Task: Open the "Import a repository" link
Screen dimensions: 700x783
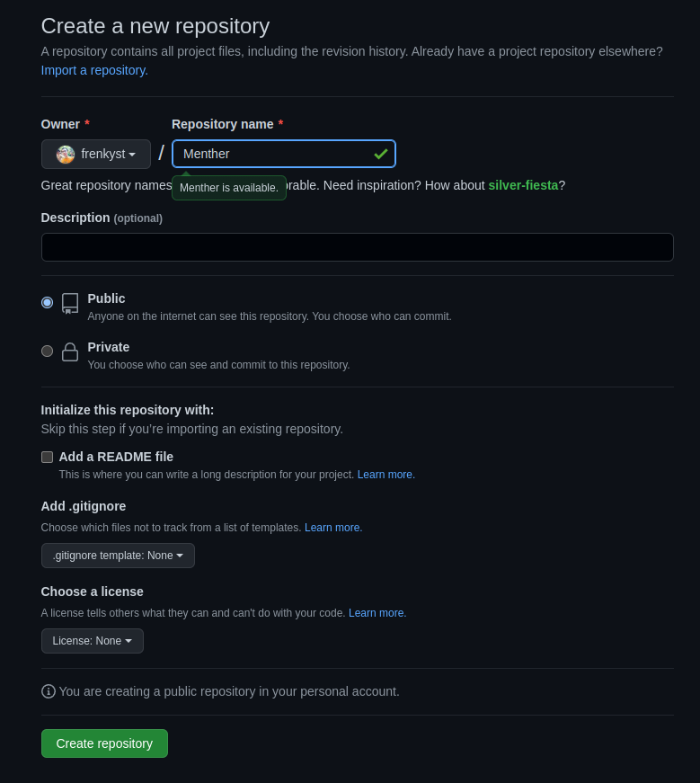Action: point(93,69)
